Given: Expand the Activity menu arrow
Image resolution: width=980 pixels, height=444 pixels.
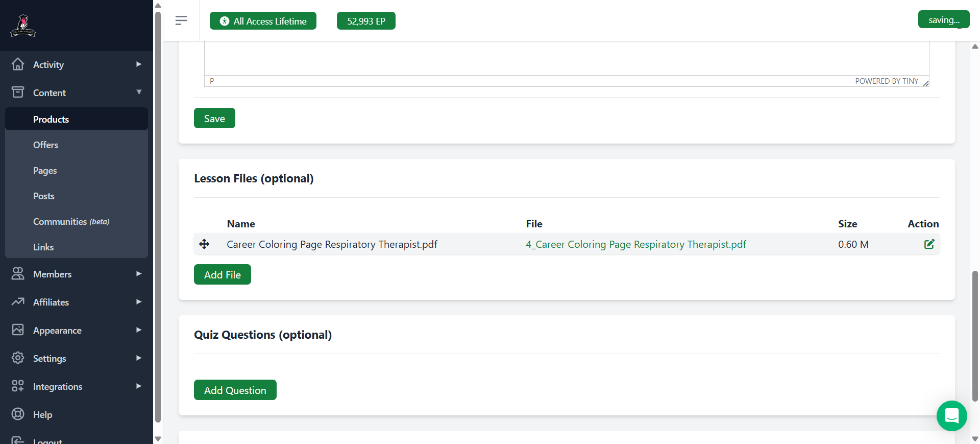Looking at the screenshot, I should (138, 64).
